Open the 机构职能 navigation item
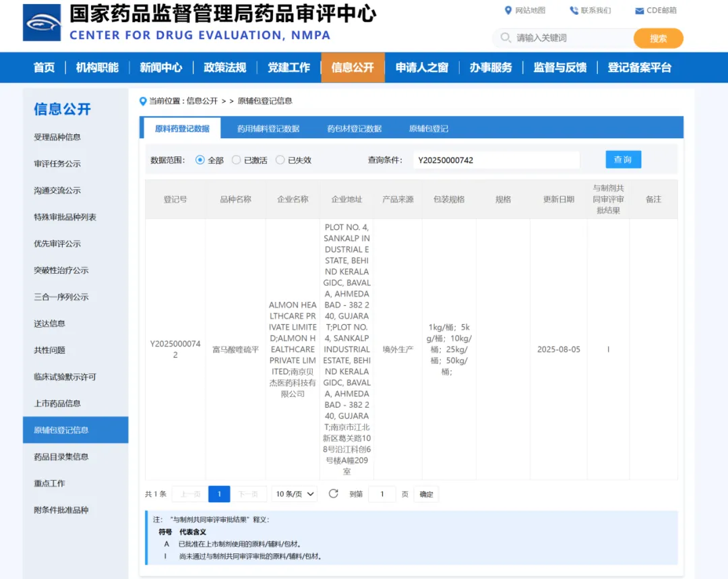Screen dimensions: 728x579 click(97, 67)
